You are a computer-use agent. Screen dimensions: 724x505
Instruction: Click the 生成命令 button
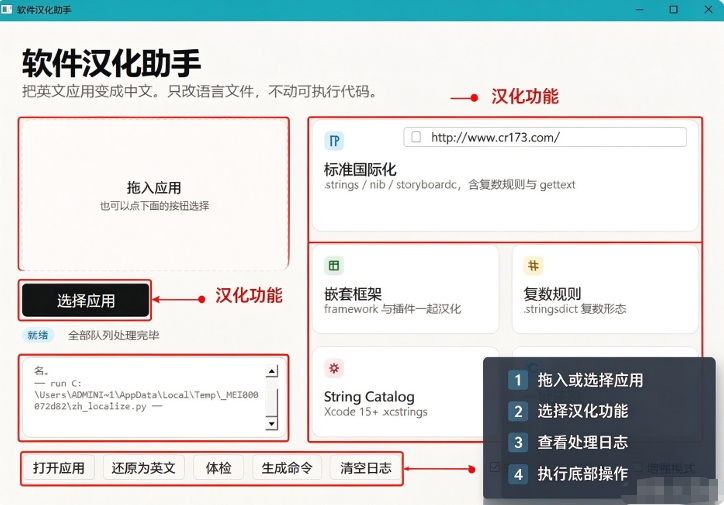point(287,468)
